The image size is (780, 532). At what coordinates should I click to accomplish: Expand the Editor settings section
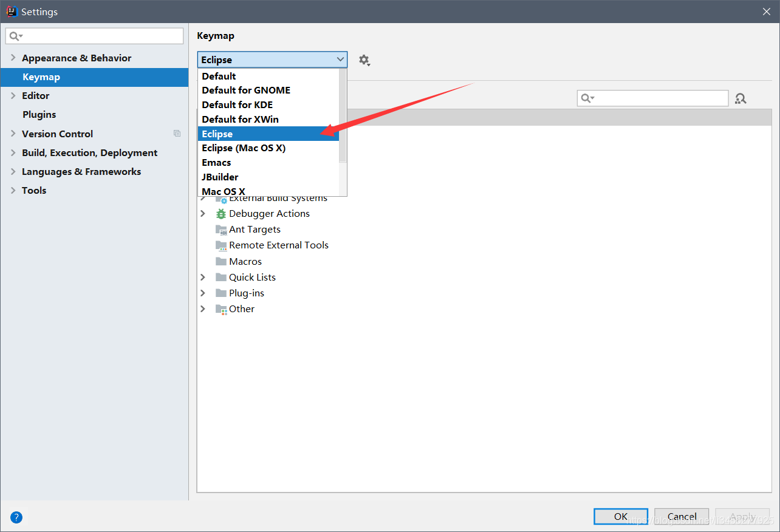13,95
